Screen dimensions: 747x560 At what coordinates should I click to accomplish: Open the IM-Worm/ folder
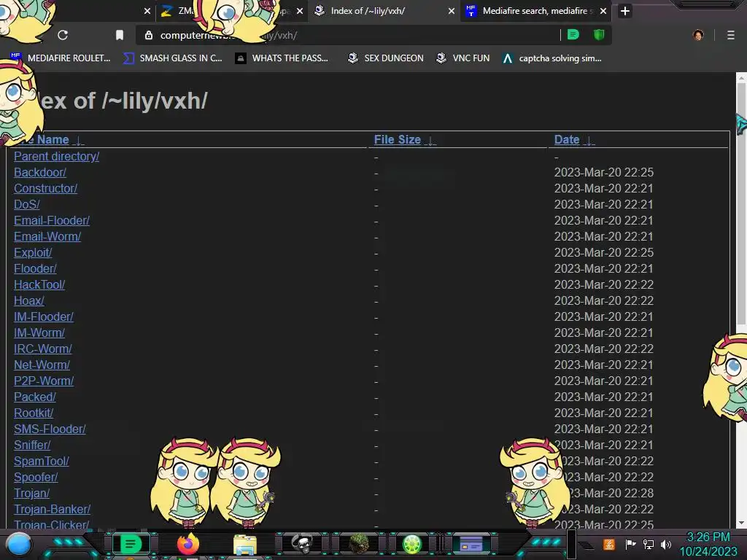39,332
